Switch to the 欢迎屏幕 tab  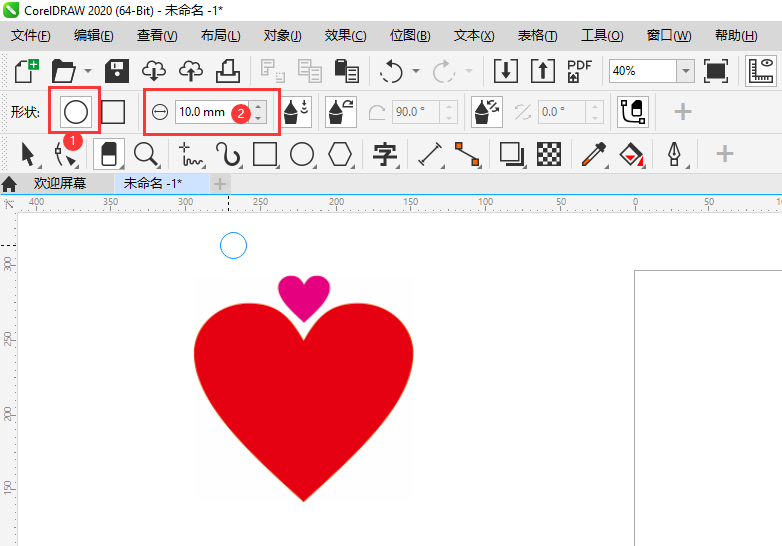pyautogui.click(x=60, y=184)
